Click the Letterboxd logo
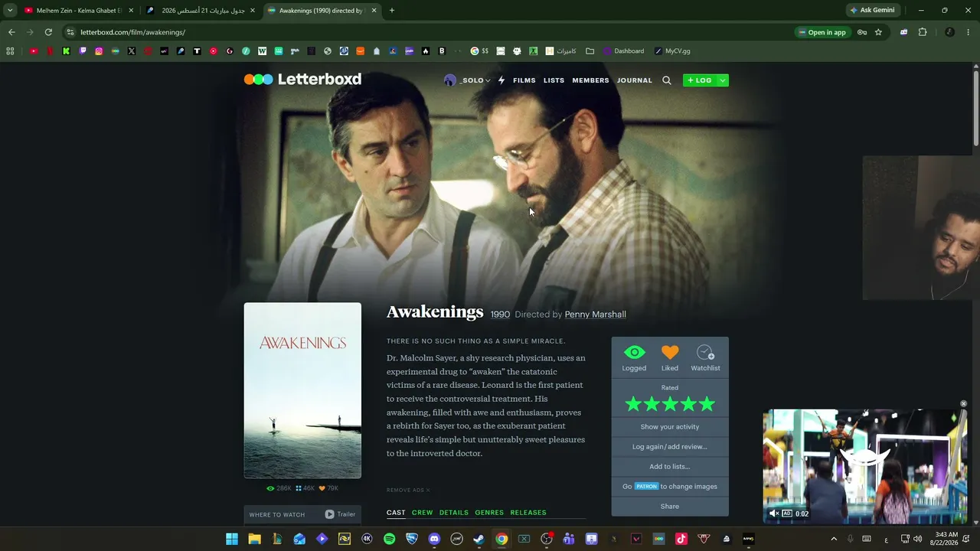This screenshot has height=551, width=980. click(x=302, y=80)
